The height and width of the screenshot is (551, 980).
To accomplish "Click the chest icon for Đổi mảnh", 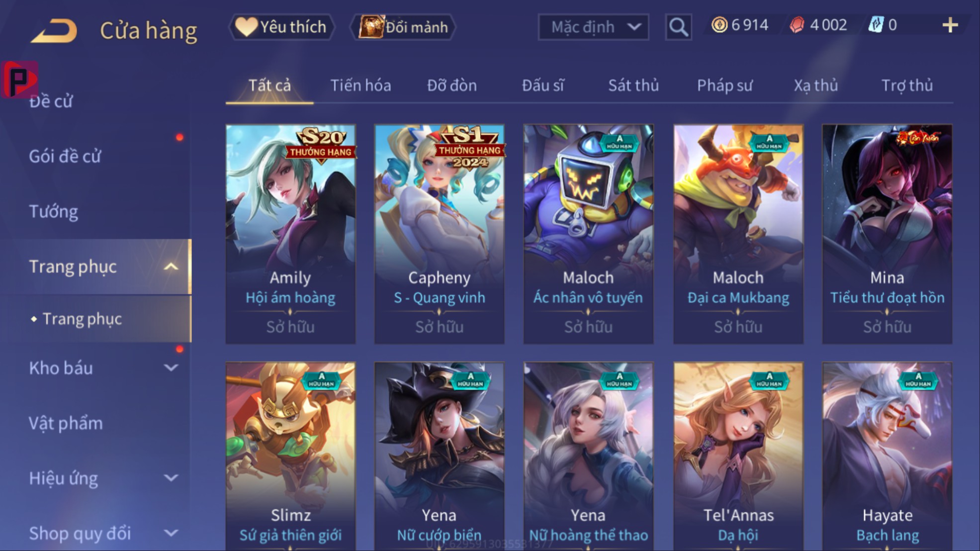I will coord(371,27).
